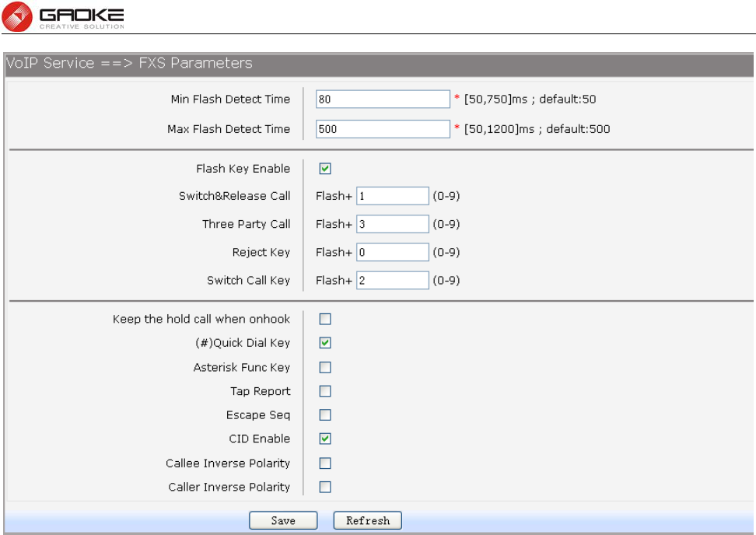Click the 'Keep the hold call when onhook' label
The image size is (756, 535).
[201, 319]
